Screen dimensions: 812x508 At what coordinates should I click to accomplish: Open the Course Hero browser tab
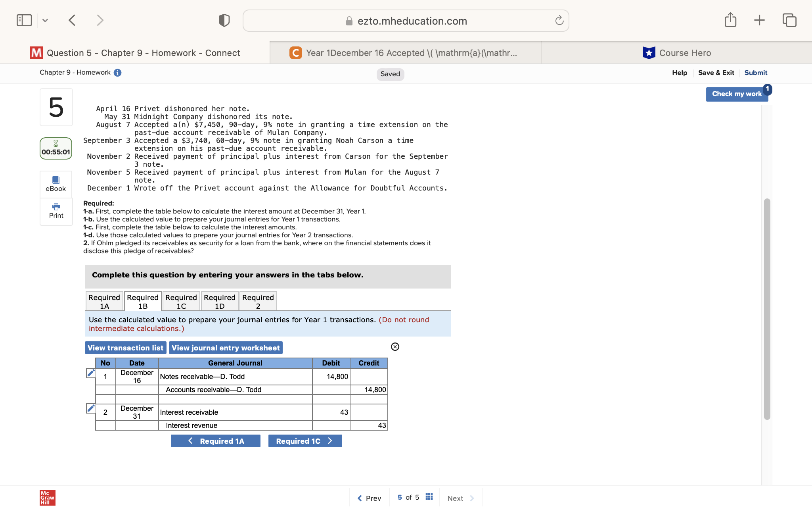[x=676, y=52]
